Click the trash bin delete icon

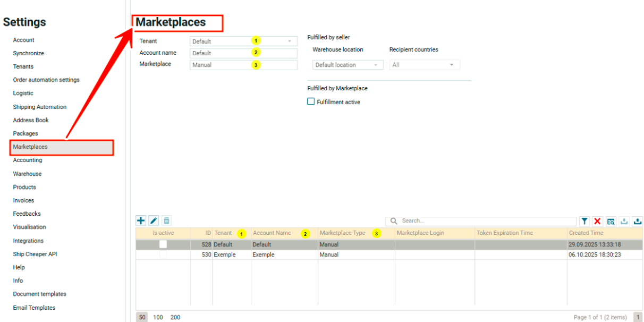click(x=166, y=221)
